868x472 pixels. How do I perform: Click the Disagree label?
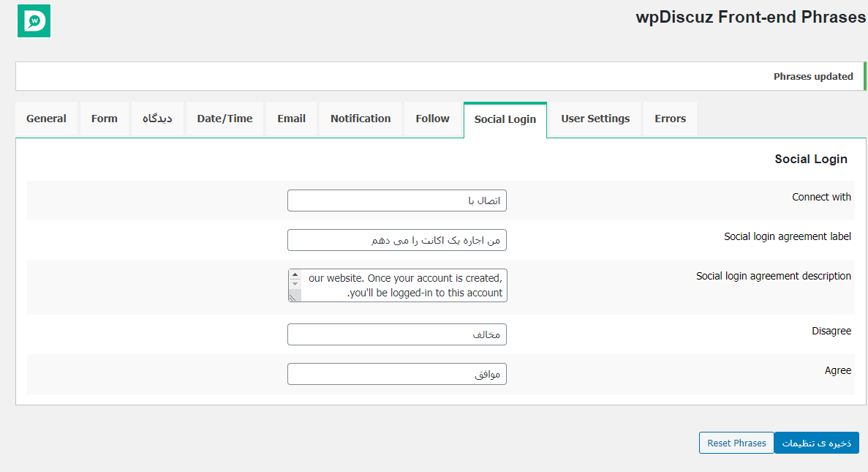tap(831, 331)
